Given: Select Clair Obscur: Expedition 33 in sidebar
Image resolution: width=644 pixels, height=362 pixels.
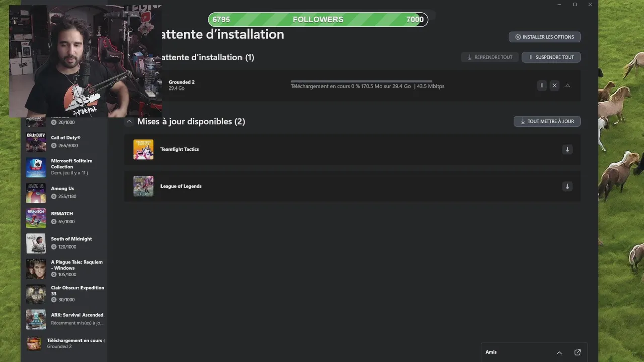Looking at the screenshot, I should pos(66,294).
